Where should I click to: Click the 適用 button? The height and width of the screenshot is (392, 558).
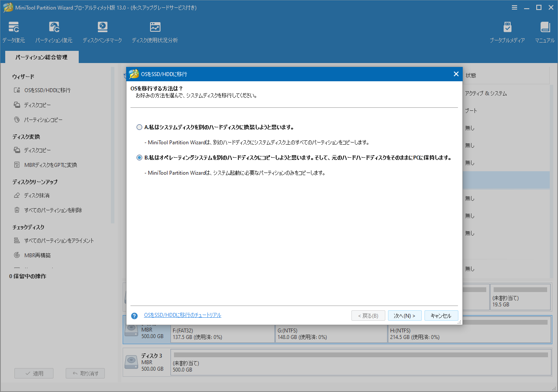click(x=34, y=373)
